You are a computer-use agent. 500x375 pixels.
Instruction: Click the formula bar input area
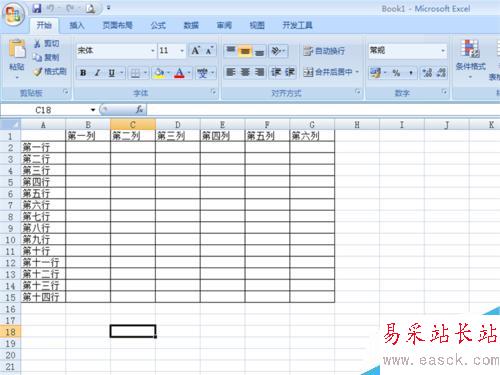323,110
